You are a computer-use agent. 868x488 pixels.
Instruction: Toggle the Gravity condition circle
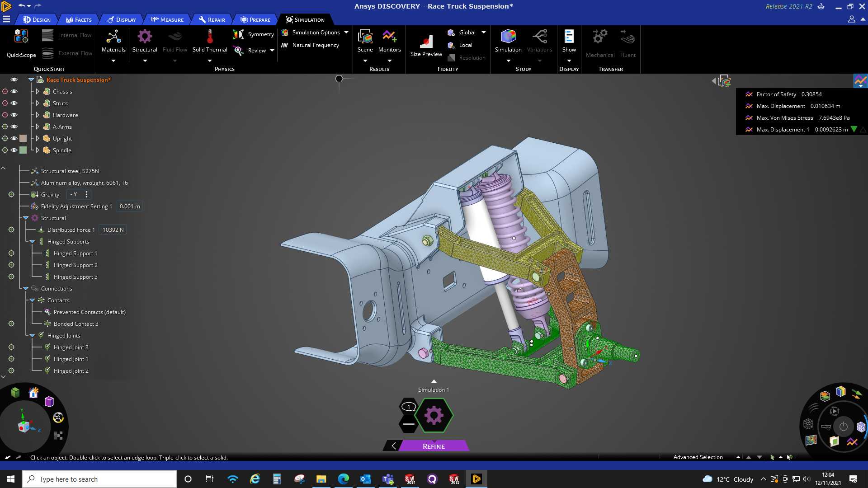[11, 194]
